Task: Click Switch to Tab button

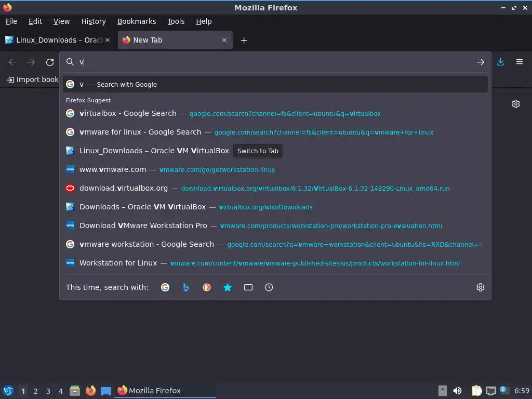Action: click(x=258, y=151)
